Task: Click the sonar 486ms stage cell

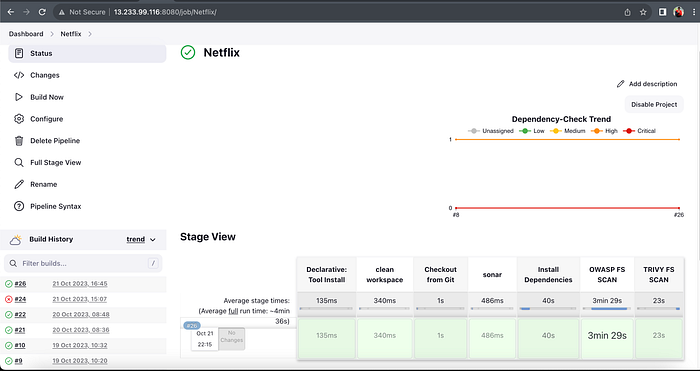Action: (x=492, y=338)
